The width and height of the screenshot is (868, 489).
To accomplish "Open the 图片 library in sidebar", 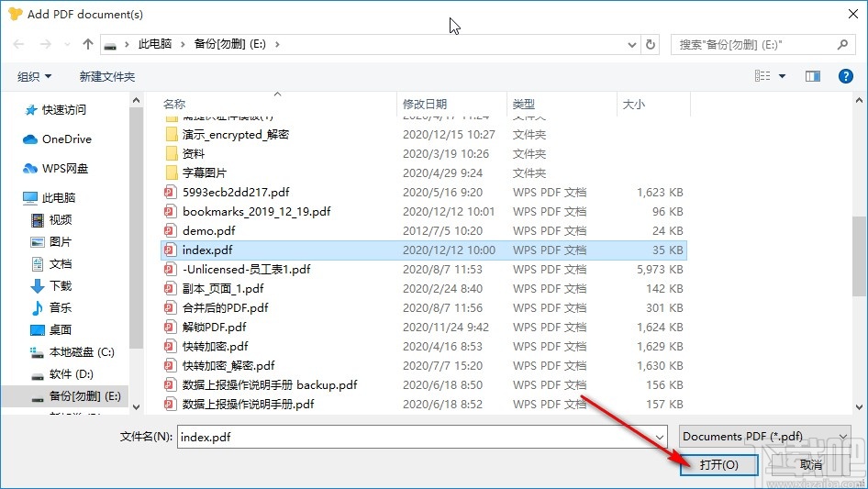I will [51, 242].
